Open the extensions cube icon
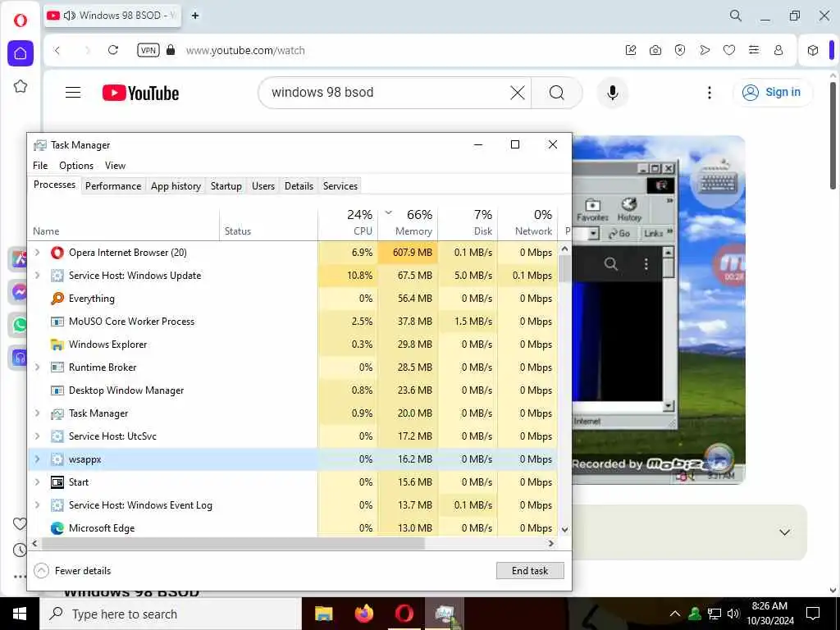 pyautogui.click(x=813, y=50)
